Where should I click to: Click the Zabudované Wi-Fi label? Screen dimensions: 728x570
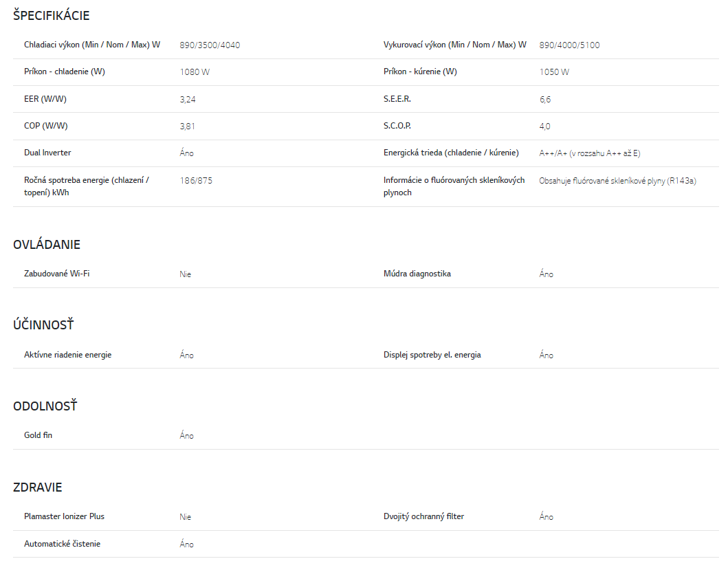tap(56, 273)
